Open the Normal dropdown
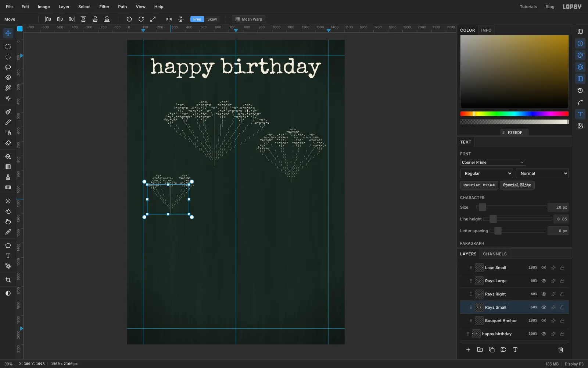The height and width of the screenshot is (368, 588). (x=542, y=173)
